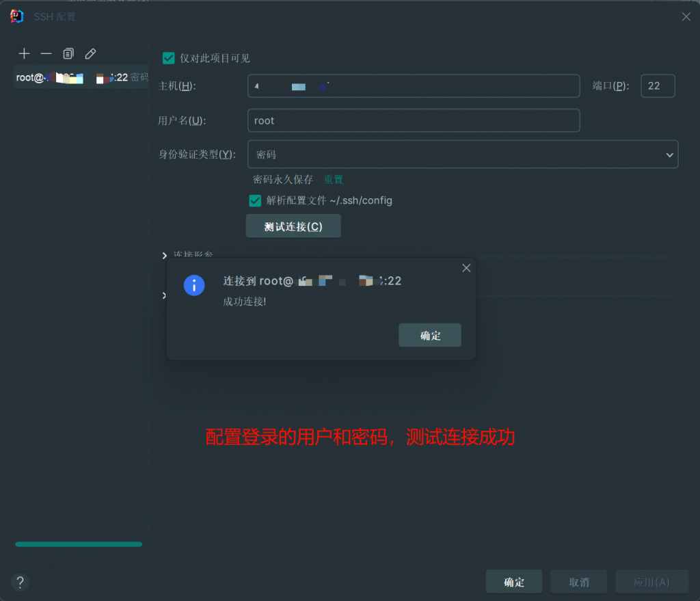Click the plus icon to add SSH configuration
700x601 pixels.
pos(25,53)
